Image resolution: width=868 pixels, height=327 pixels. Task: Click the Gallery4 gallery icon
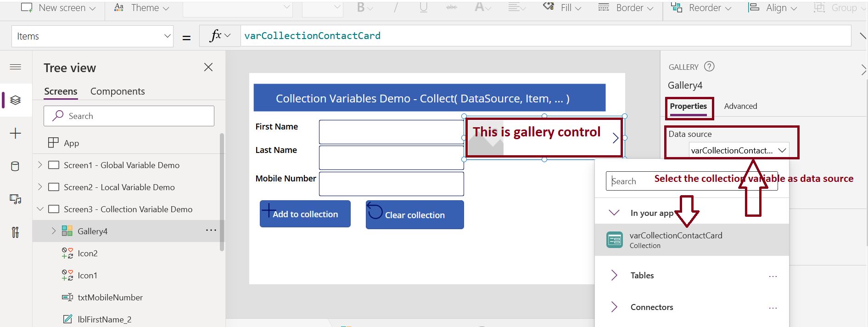pyautogui.click(x=67, y=231)
